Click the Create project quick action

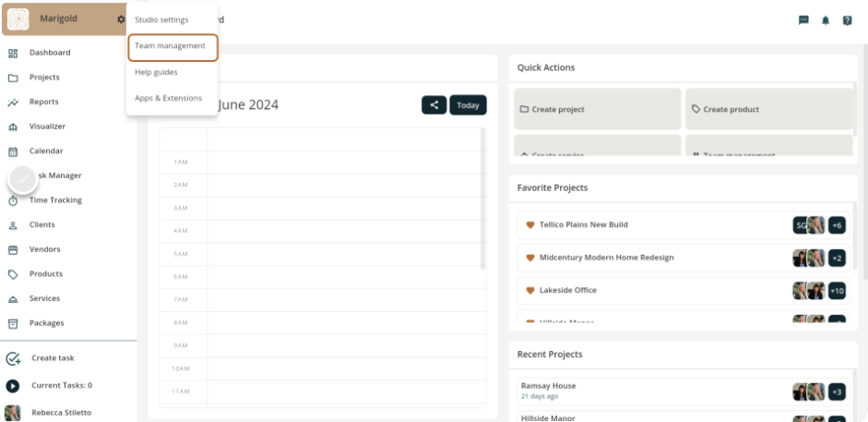598,109
